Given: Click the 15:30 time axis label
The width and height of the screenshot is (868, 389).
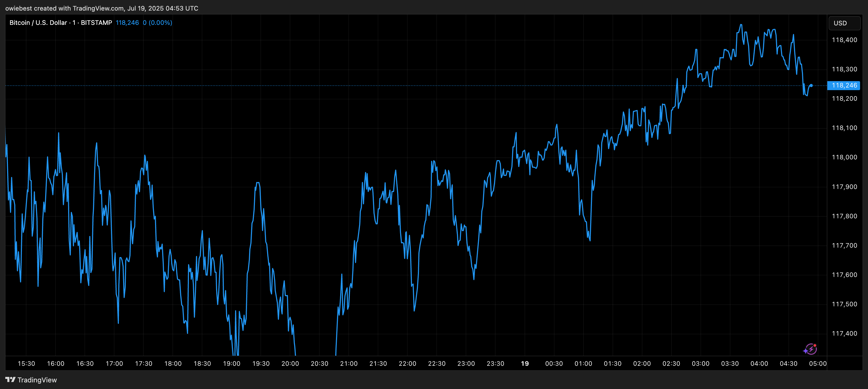Looking at the screenshot, I should [26, 364].
